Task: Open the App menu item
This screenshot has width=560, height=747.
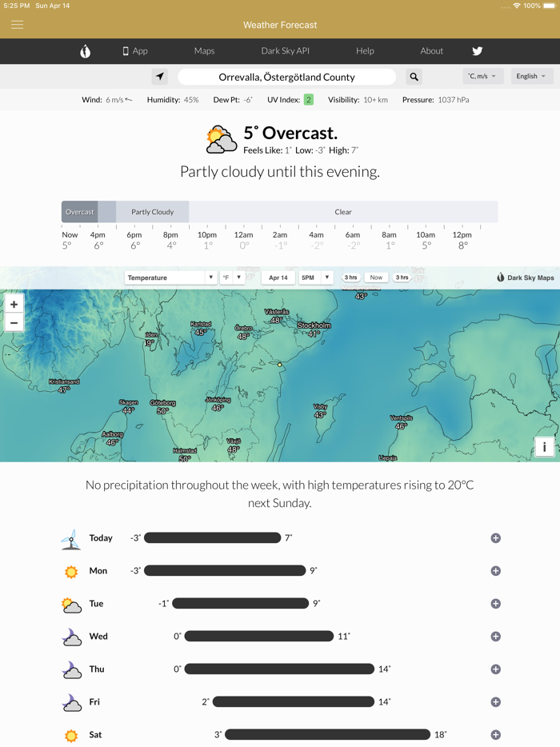Action: pyautogui.click(x=135, y=51)
